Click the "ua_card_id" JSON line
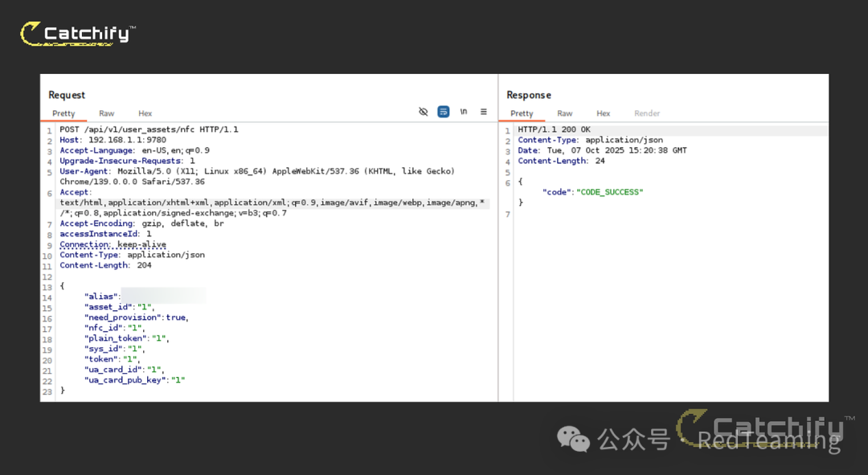Screen dimensions: 868x475 (125, 370)
